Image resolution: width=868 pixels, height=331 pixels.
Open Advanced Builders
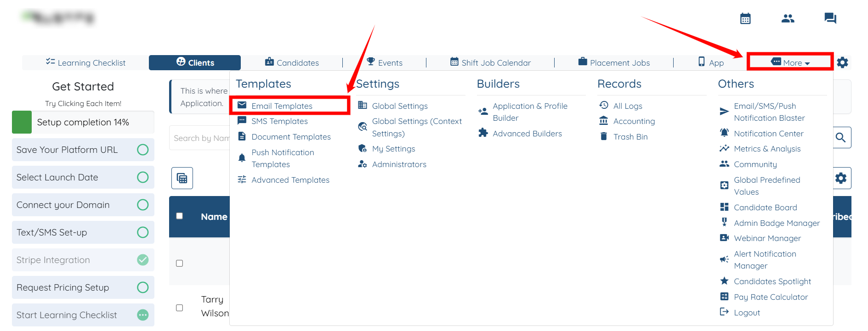[x=527, y=134]
